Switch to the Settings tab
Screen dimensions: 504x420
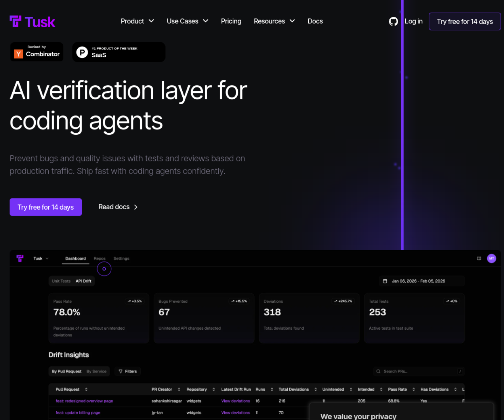point(121,259)
